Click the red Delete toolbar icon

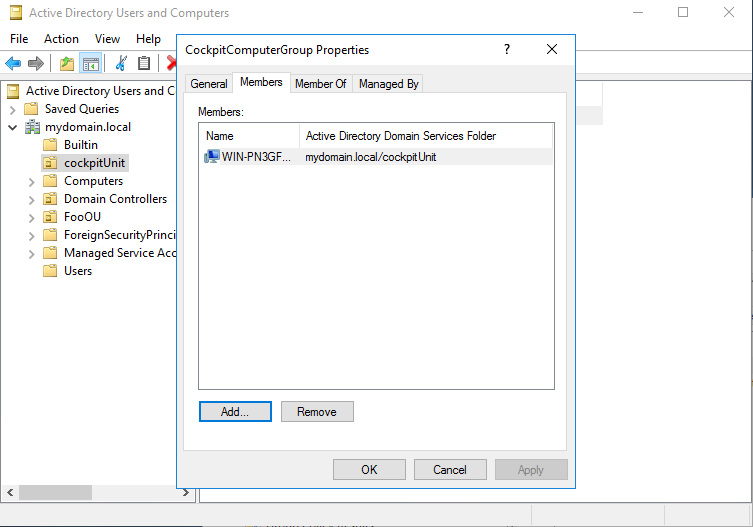pos(171,63)
